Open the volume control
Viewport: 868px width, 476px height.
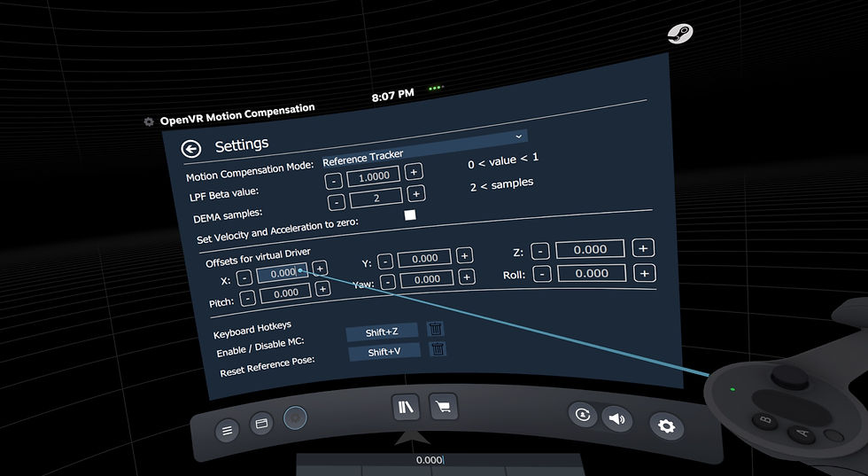pos(616,418)
